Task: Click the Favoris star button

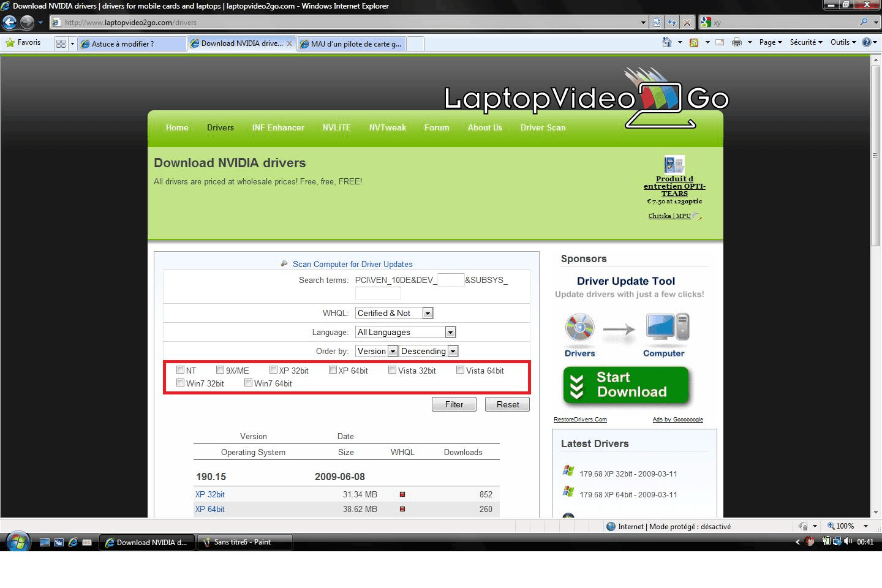Action: 23,42
